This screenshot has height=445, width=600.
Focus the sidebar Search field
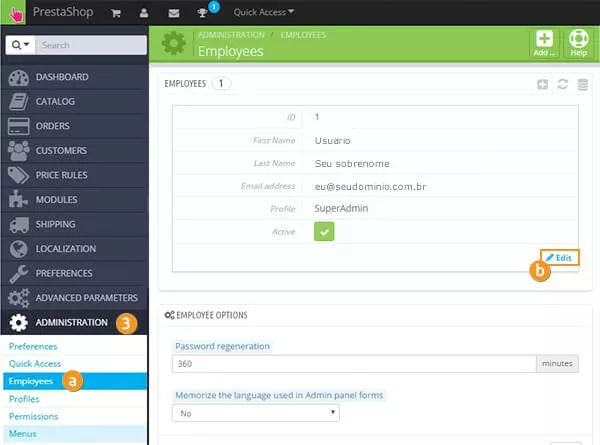pyautogui.click(x=91, y=45)
